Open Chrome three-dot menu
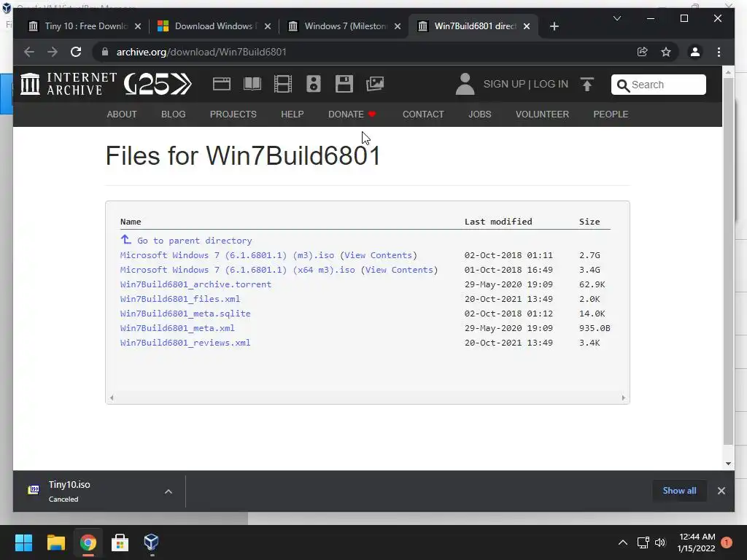 click(x=719, y=52)
